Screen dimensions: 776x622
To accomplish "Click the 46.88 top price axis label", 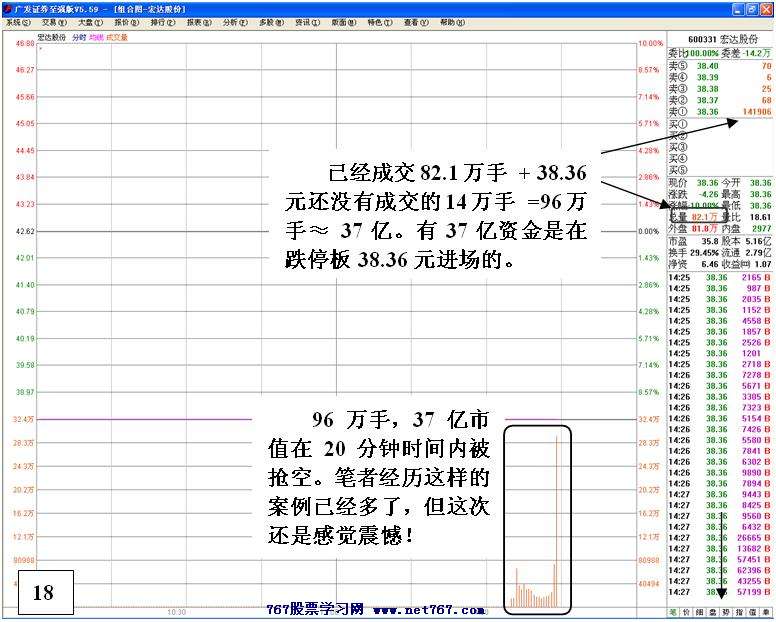I will [x=25, y=44].
